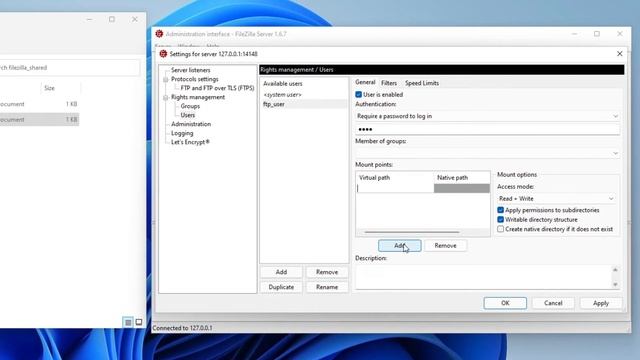This screenshot has width=640, height=360.
Task: Click the FileZilla Server icon in Administration window title
Action: [159, 34]
